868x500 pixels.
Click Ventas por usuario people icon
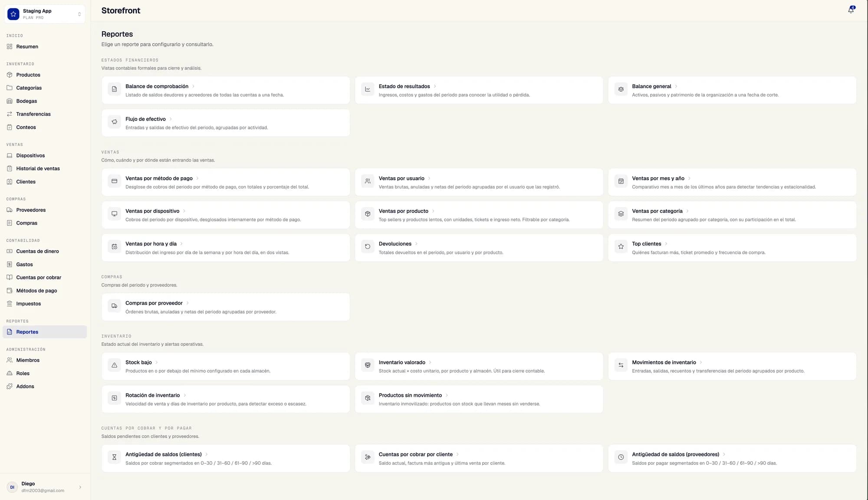pyautogui.click(x=368, y=181)
